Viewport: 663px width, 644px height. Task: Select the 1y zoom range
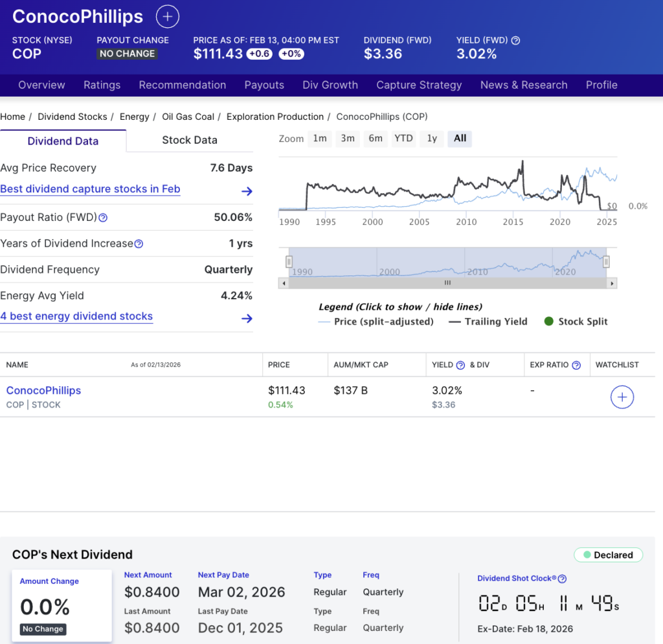[x=432, y=138]
